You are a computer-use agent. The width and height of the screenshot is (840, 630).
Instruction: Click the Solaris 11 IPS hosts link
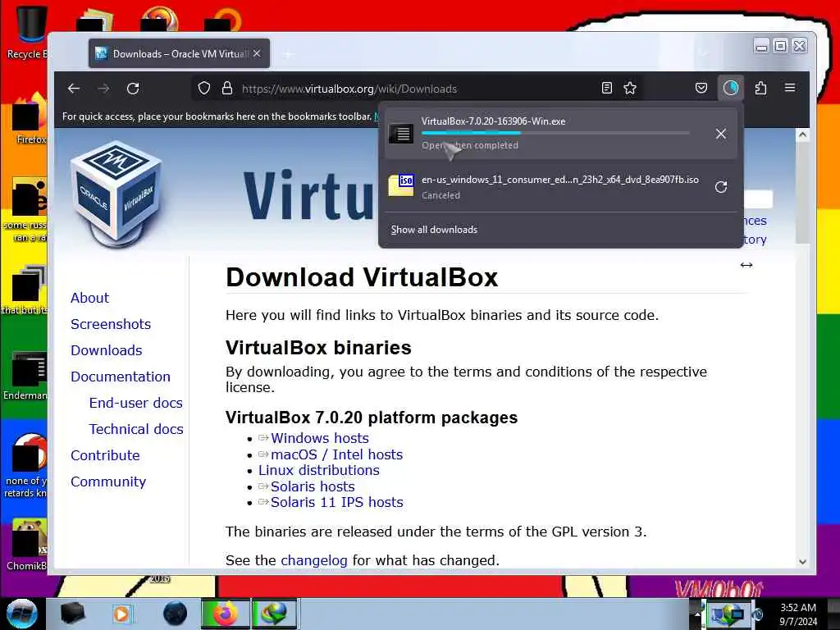[337, 503]
